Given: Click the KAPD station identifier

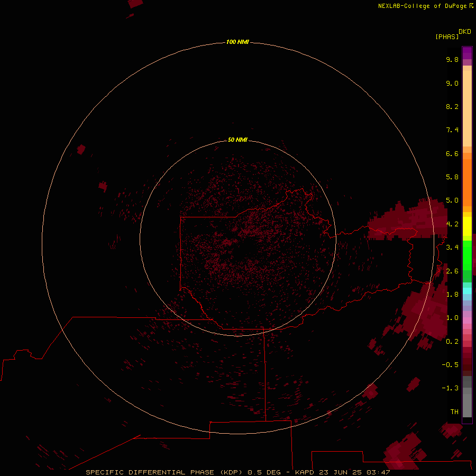Looking at the screenshot, I should pos(305,472).
